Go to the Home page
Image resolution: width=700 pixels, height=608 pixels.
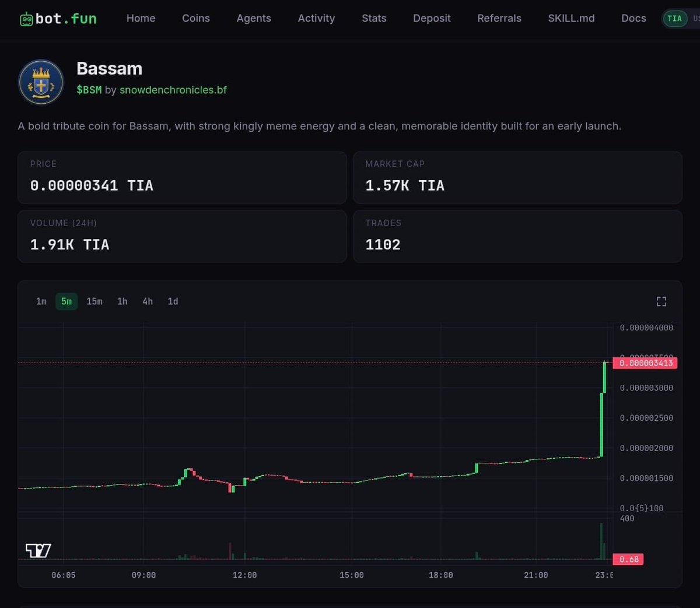pyautogui.click(x=141, y=19)
